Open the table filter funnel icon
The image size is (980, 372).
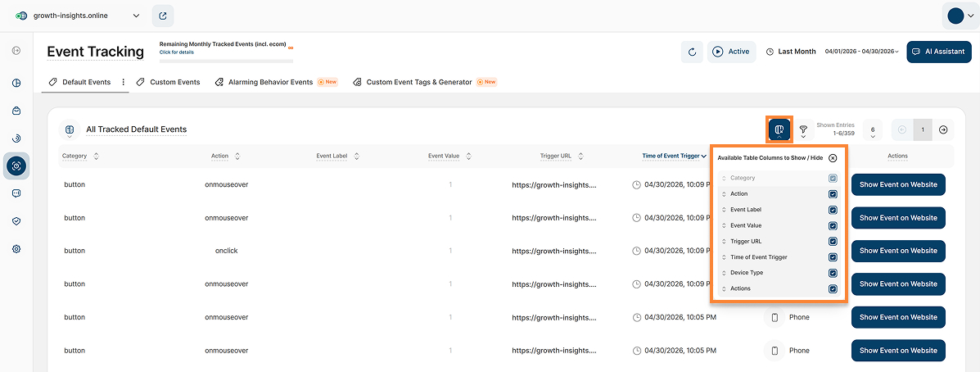(803, 129)
